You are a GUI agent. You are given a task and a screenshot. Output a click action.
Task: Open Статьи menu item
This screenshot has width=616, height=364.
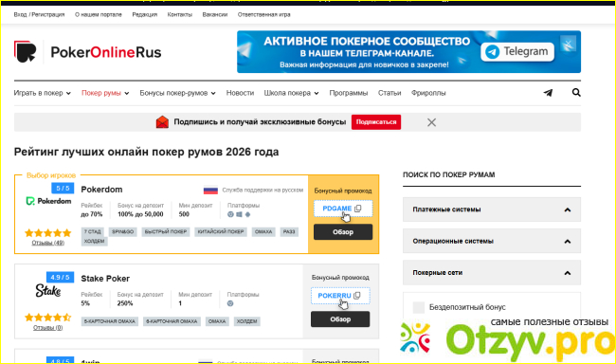pyautogui.click(x=390, y=93)
